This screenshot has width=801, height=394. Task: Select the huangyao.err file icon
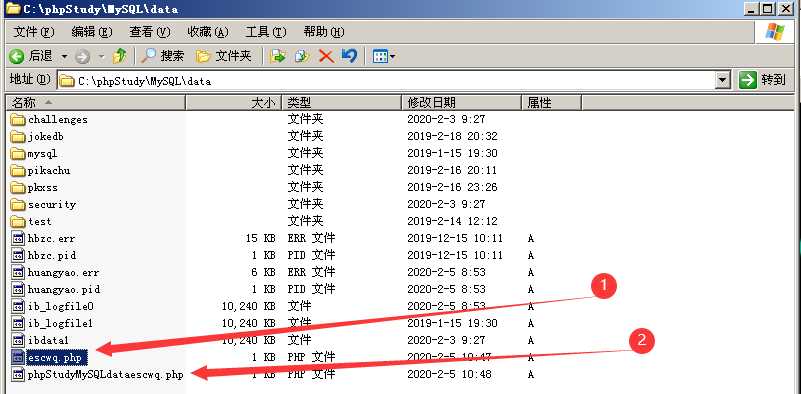[18, 272]
